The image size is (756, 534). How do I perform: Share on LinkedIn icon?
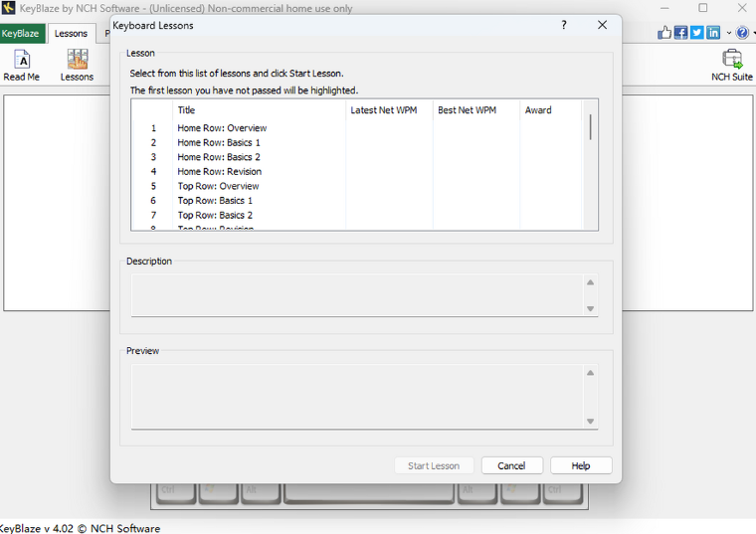(x=713, y=33)
